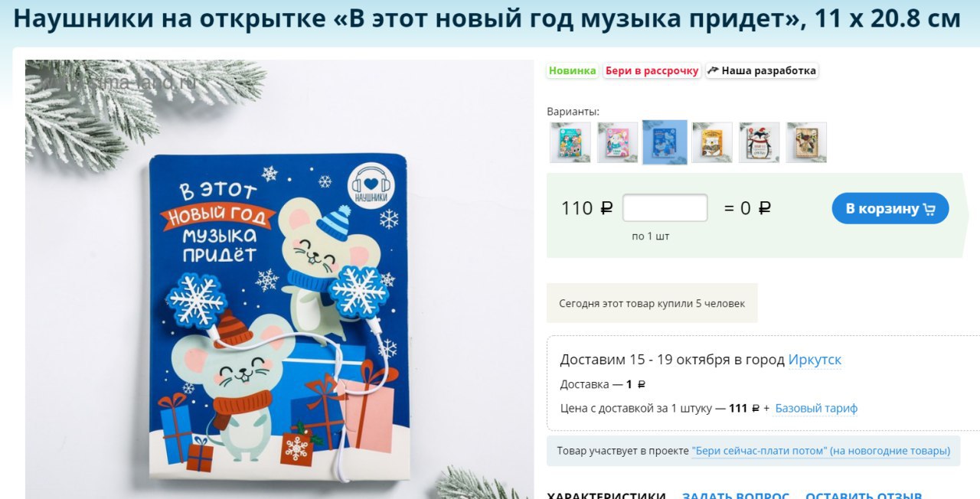
Task: Choose the yellow card variant thumbnail
Action: click(712, 142)
